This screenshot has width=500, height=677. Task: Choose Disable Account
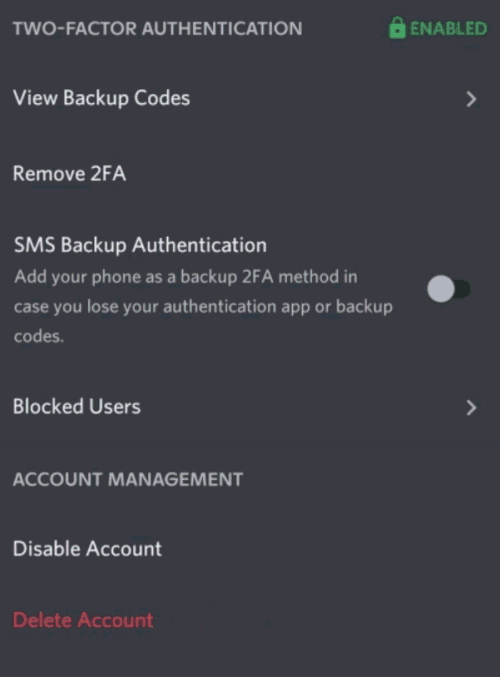[250, 549]
